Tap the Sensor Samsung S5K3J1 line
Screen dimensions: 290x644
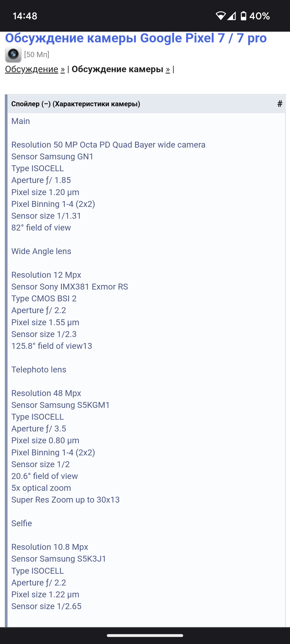pos(59,559)
